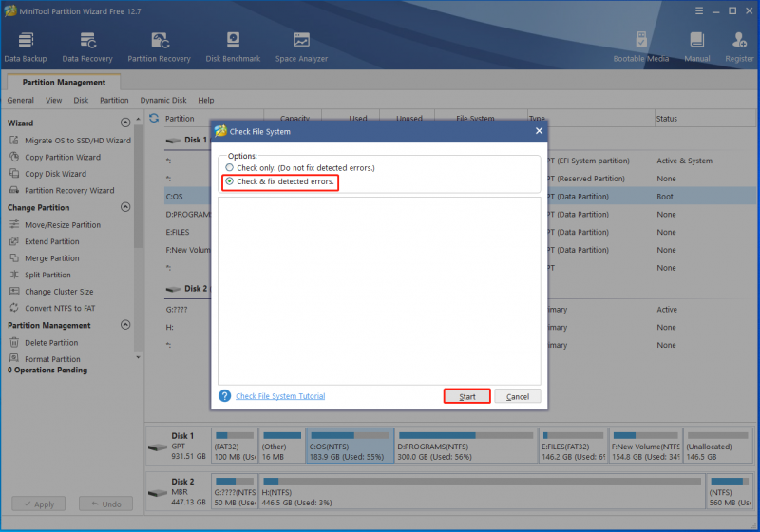Select the Check only radio option
Viewport: 760px width, 532px height.
coord(229,167)
